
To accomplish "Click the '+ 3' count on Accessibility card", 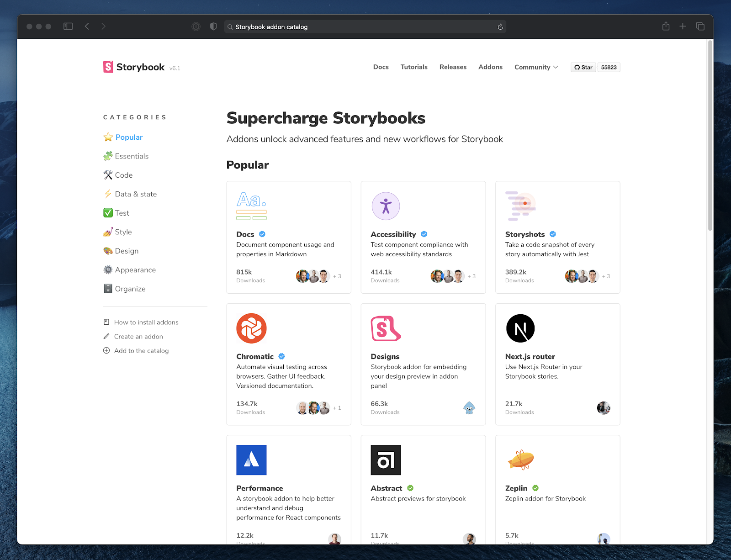I will [471, 276].
